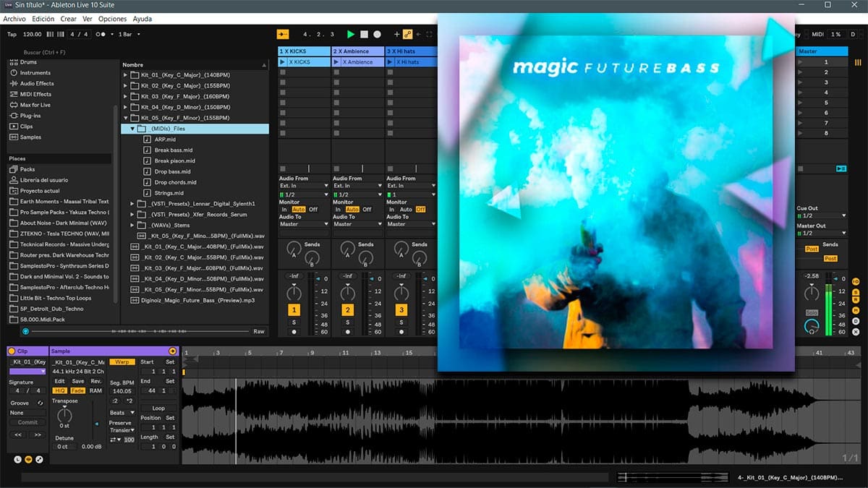Start playback with the green Play button
The image size is (868, 488).
351,34
